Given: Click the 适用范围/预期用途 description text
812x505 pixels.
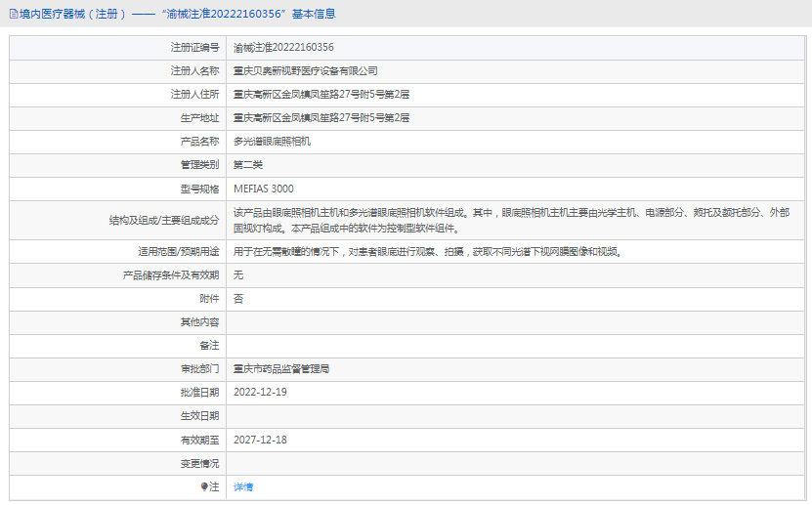Looking at the screenshot, I should [x=427, y=251].
